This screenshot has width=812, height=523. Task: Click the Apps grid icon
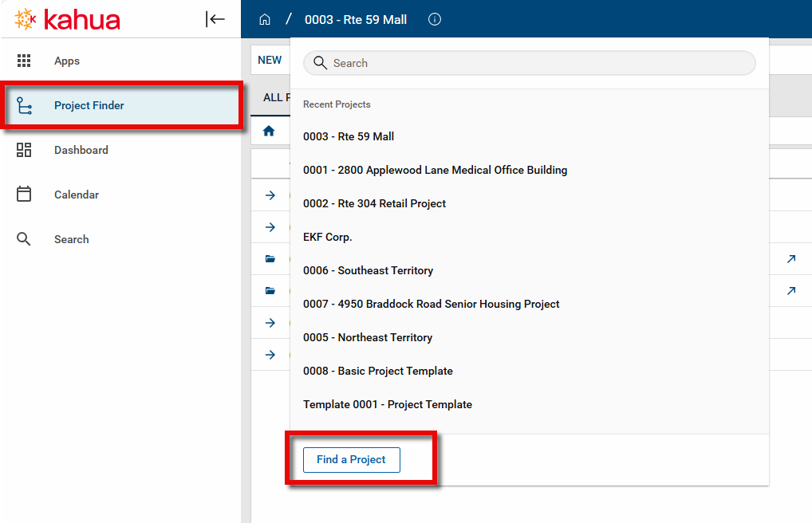(x=24, y=61)
